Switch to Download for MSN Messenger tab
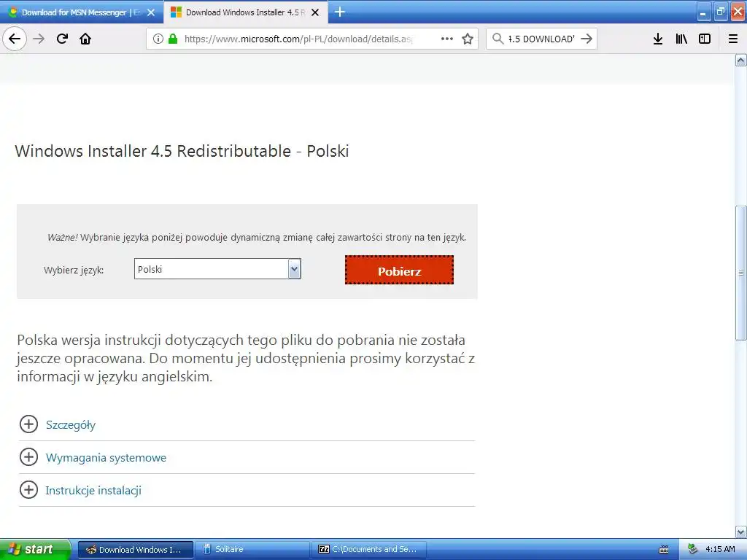Screen dimensions: 747x560 82,12
